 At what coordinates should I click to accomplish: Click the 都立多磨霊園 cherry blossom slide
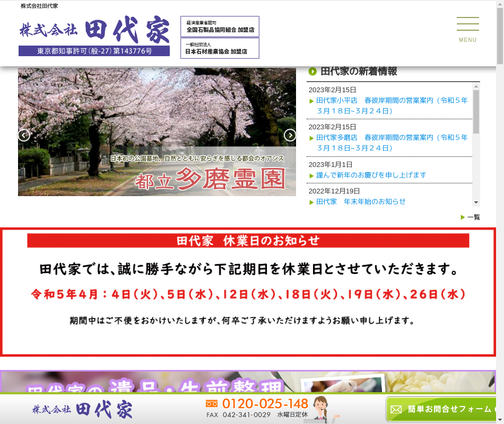tap(157, 131)
